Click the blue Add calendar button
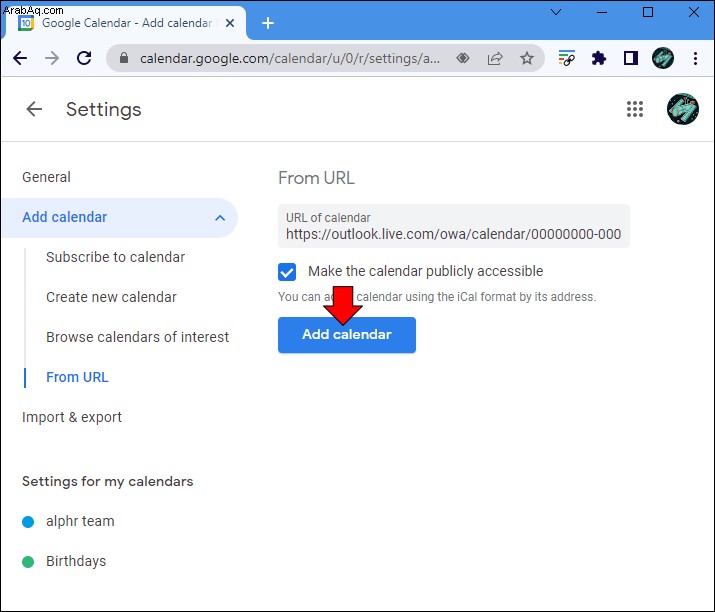 click(x=347, y=335)
